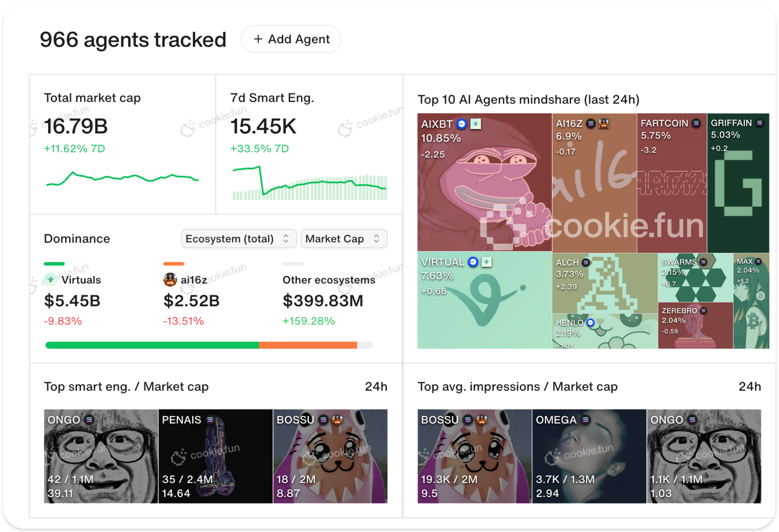Viewport: 779px width, 532px height.
Task: Click the Virtuals ecosystem icon next to VIRTUAL
Action: pos(486,262)
